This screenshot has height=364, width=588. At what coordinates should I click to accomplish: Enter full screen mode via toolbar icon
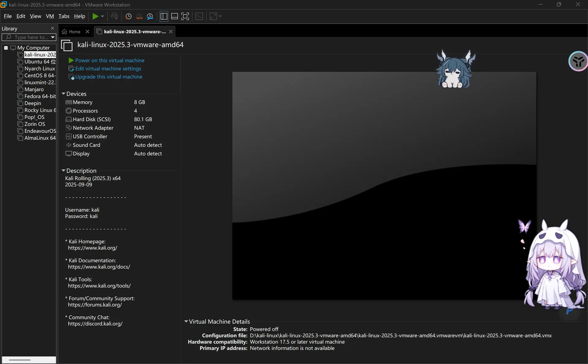point(185,16)
